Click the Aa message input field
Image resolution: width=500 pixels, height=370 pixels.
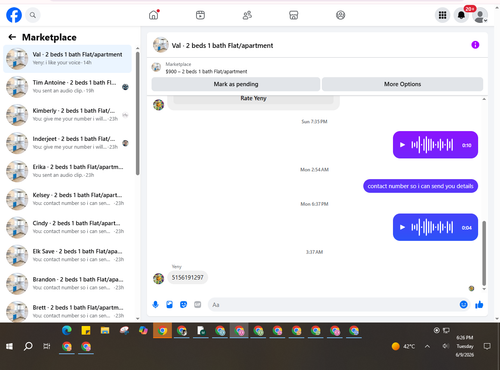click(x=333, y=305)
